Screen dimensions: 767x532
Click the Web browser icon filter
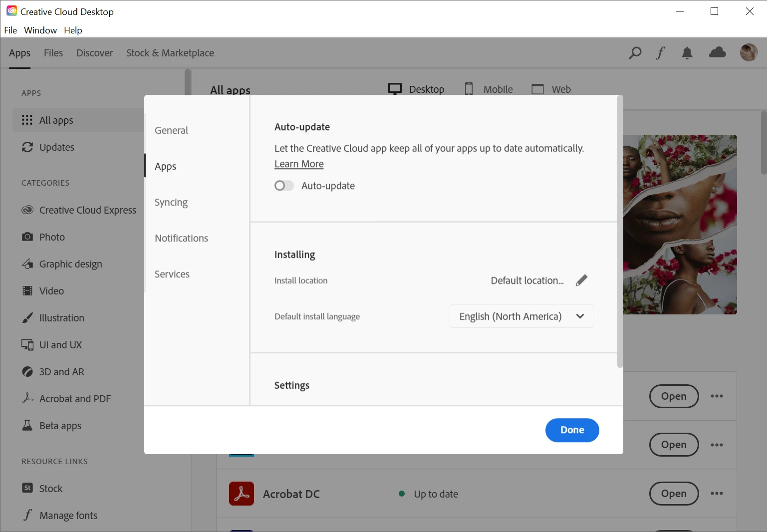(x=537, y=89)
